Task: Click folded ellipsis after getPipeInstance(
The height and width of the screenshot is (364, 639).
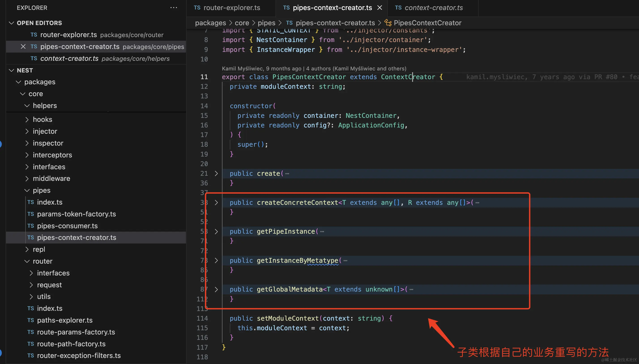Action: coord(322,232)
